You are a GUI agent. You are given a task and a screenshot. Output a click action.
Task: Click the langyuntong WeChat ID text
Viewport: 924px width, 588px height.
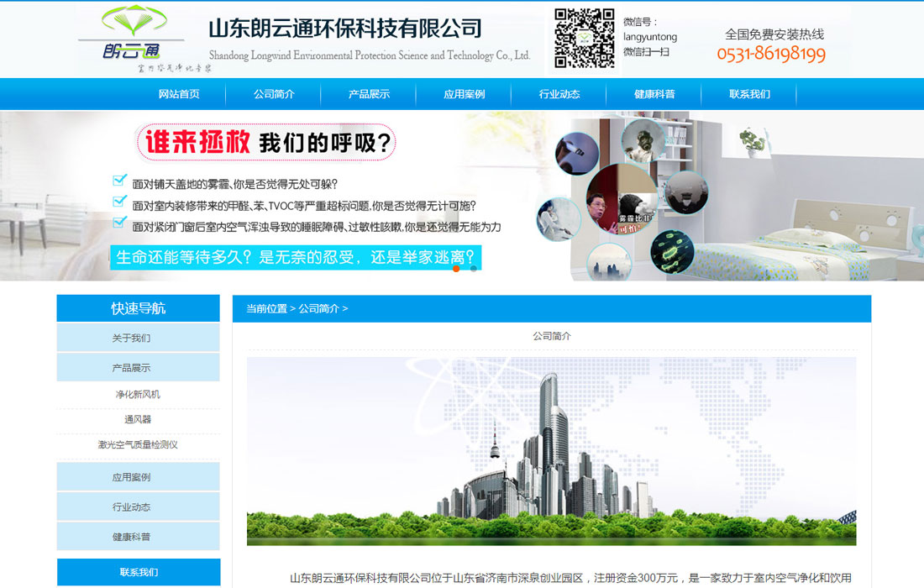(x=650, y=36)
